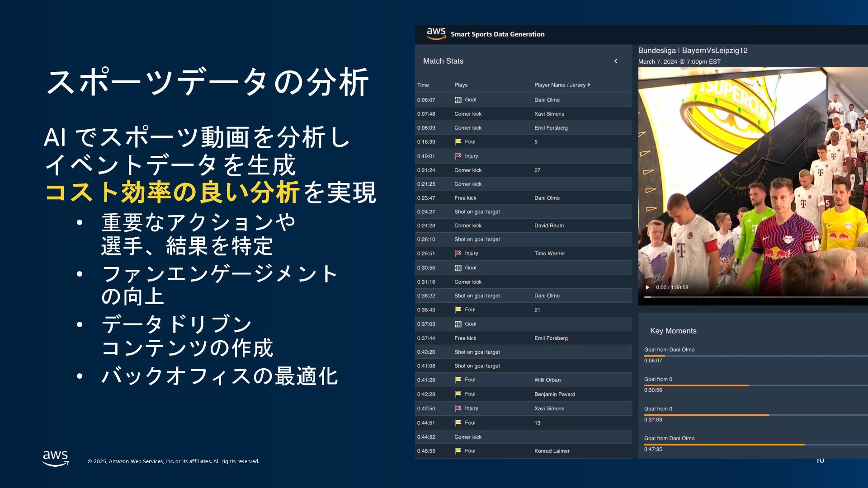Viewport: 868px width, 488px height.
Task: Open key moment Goal from 0 at 0:30:56
Action: tap(658, 380)
